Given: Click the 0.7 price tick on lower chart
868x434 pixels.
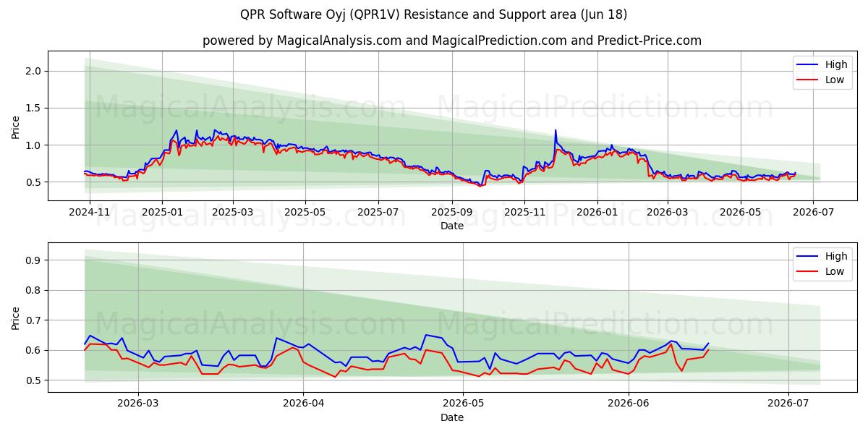Looking at the screenshot, I should (35, 320).
